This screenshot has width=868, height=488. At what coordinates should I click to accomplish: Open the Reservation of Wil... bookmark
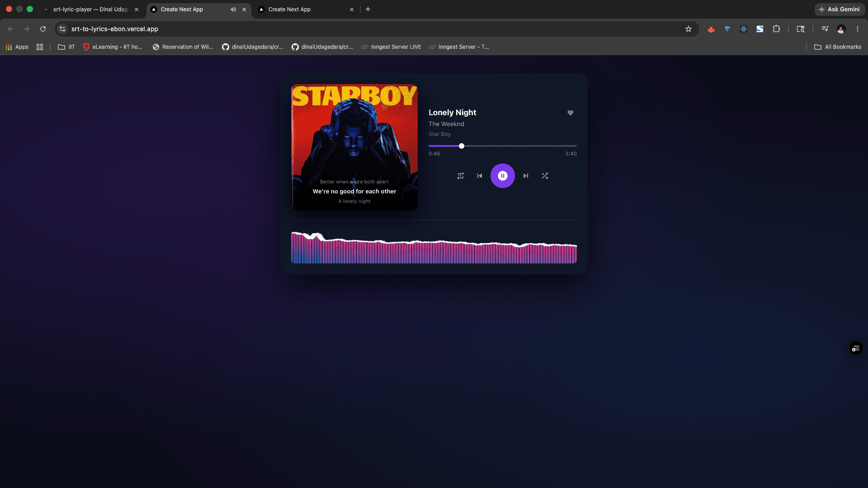point(183,47)
